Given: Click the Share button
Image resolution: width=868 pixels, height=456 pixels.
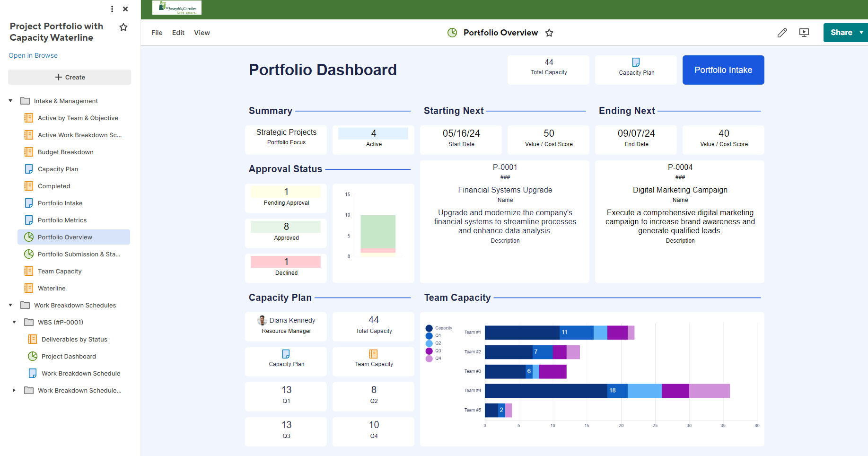Looking at the screenshot, I should [841, 33].
